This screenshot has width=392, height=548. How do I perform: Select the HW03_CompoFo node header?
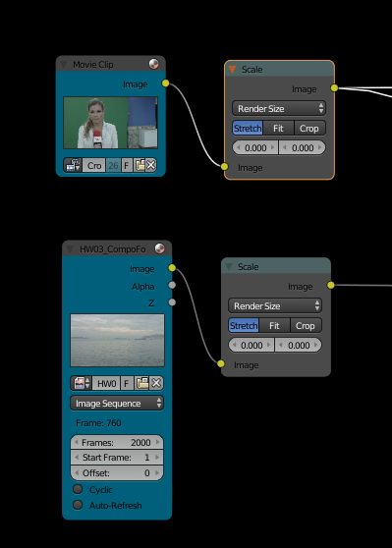tap(117, 248)
